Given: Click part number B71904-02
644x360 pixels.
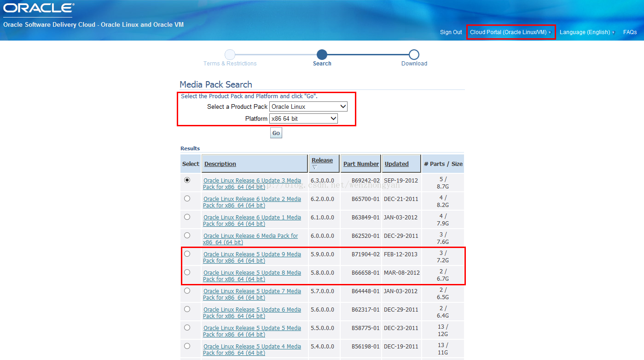Looking at the screenshot, I should pos(366,254).
